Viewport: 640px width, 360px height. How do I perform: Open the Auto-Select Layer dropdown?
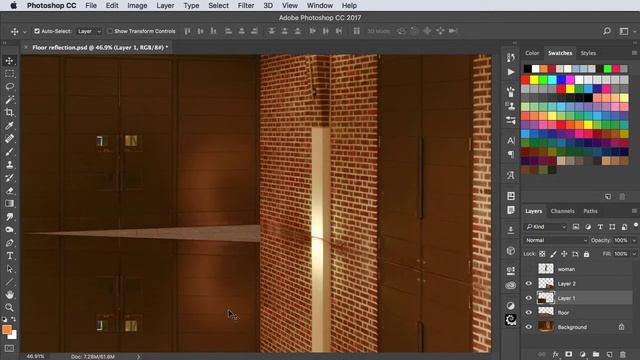[x=89, y=31]
